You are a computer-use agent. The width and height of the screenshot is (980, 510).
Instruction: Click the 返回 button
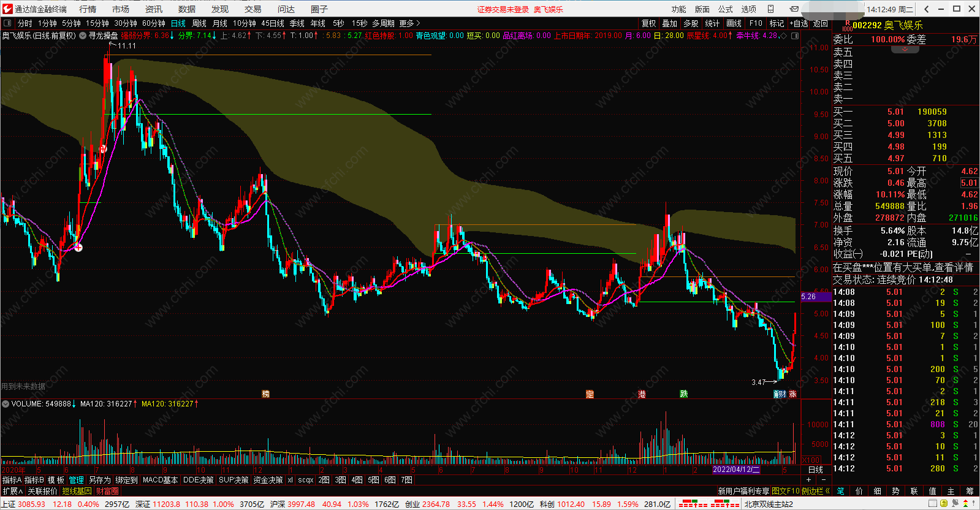click(x=820, y=23)
